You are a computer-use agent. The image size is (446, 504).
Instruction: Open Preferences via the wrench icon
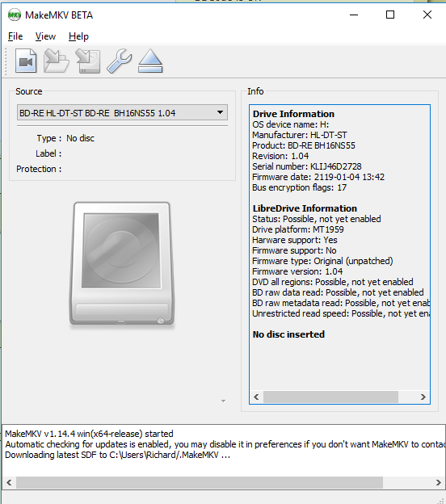point(120,61)
